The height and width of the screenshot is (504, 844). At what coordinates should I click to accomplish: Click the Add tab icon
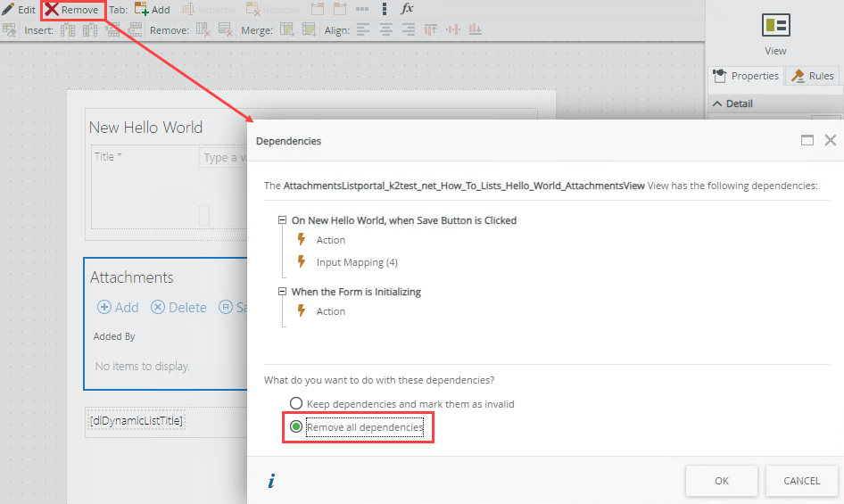click(x=142, y=10)
